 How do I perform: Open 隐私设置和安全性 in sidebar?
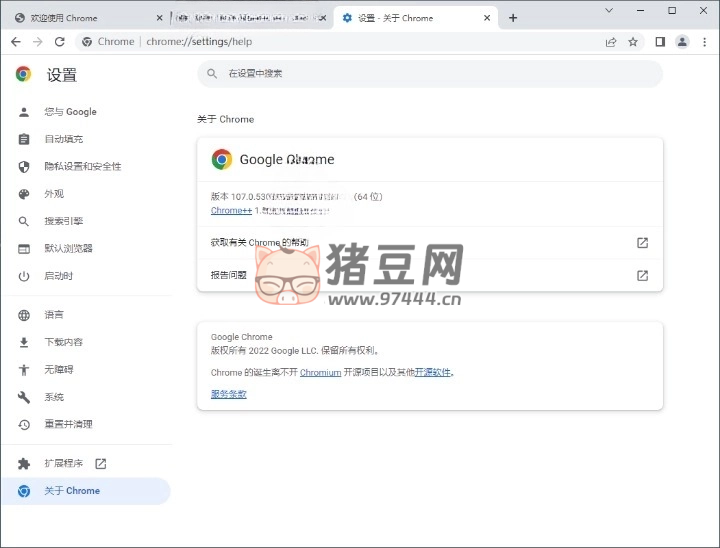click(82, 166)
